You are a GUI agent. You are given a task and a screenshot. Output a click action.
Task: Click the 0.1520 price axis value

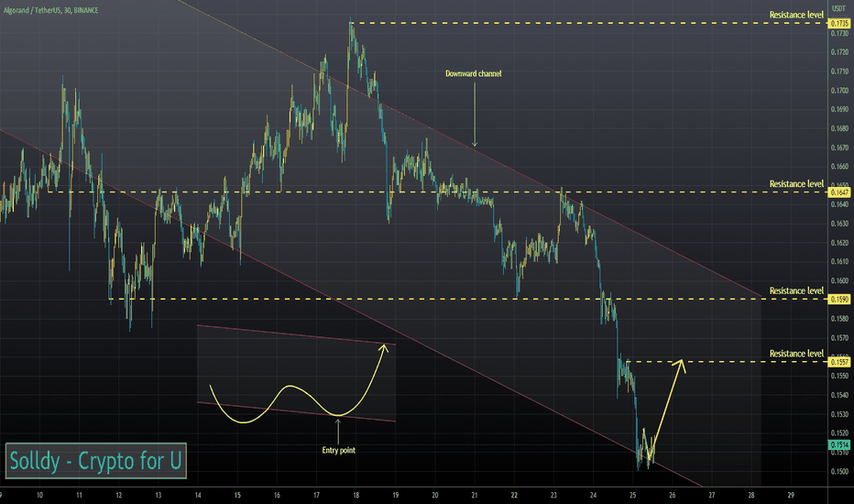(x=839, y=433)
